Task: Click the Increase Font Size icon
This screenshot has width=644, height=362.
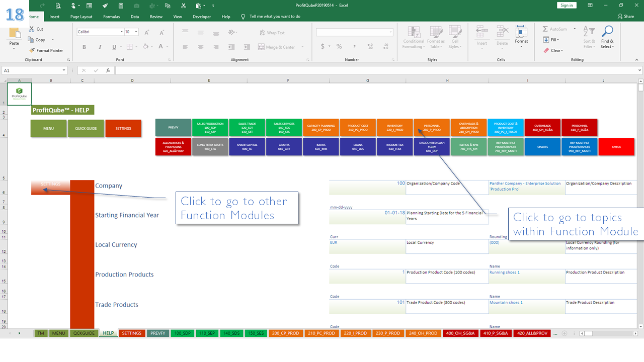Action: coord(147,32)
